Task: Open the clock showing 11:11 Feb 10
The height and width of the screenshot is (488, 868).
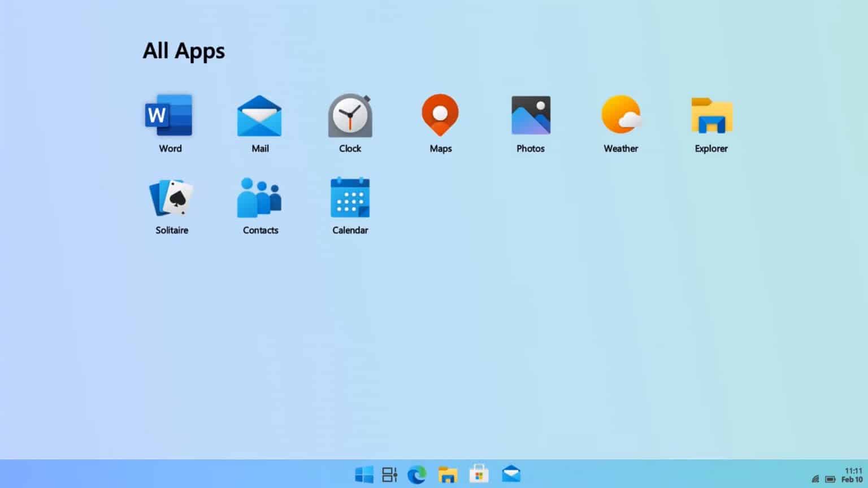Action: 852,475
